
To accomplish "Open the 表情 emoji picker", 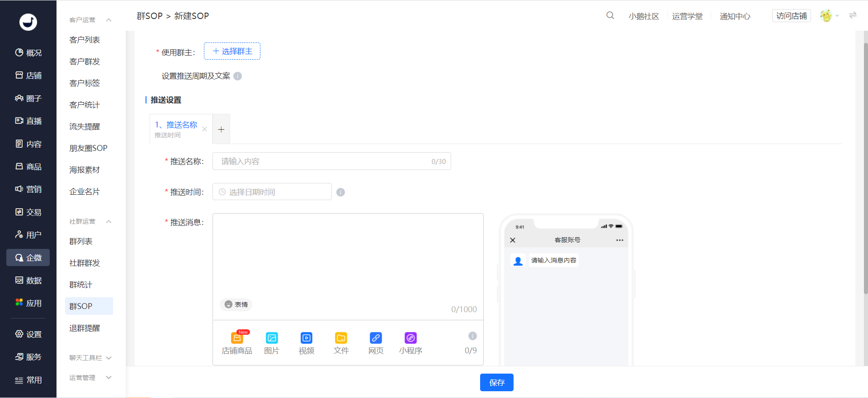I will point(236,304).
